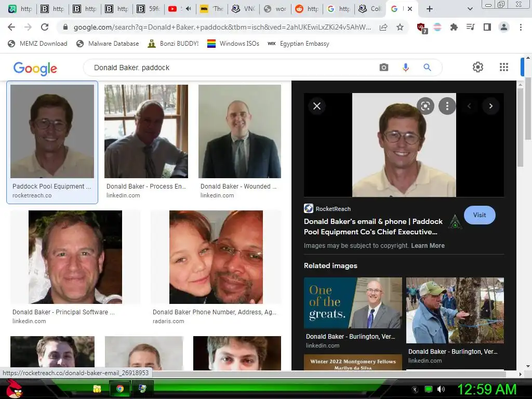Switch to the Reddit tab
Screen dimensions: 532x399
307,9
